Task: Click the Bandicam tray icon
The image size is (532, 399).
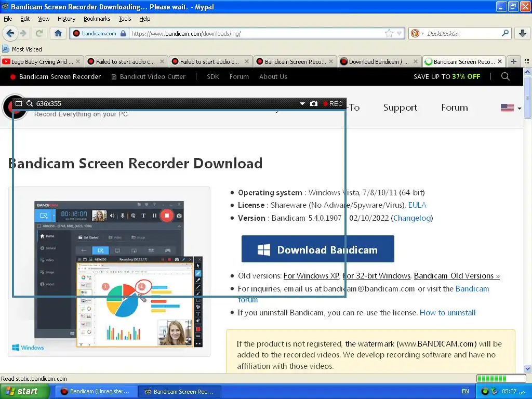Action: point(485,391)
